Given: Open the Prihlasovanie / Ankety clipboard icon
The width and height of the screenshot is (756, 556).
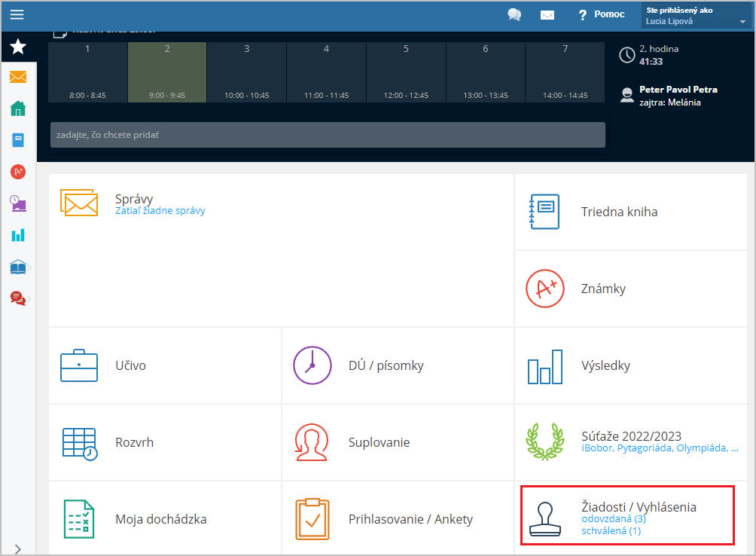Looking at the screenshot, I should pos(312,519).
